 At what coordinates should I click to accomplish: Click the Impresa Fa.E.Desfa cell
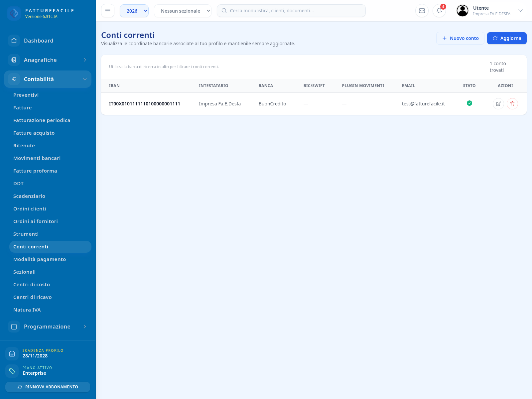pos(220,104)
